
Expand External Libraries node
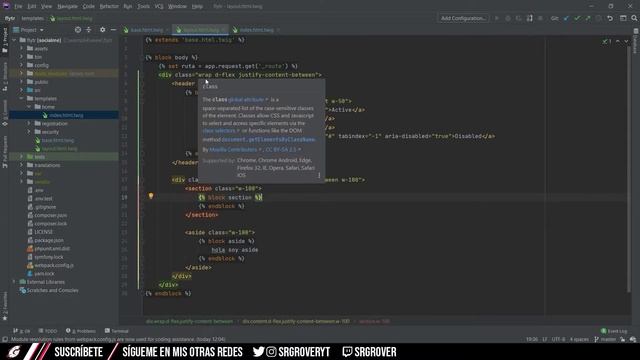(x=14, y=282)
